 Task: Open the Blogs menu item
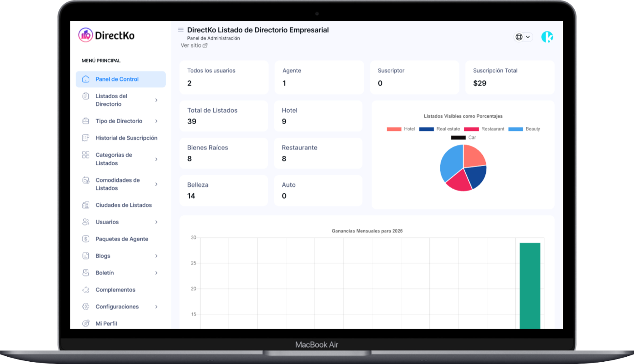tap(103, 256)
